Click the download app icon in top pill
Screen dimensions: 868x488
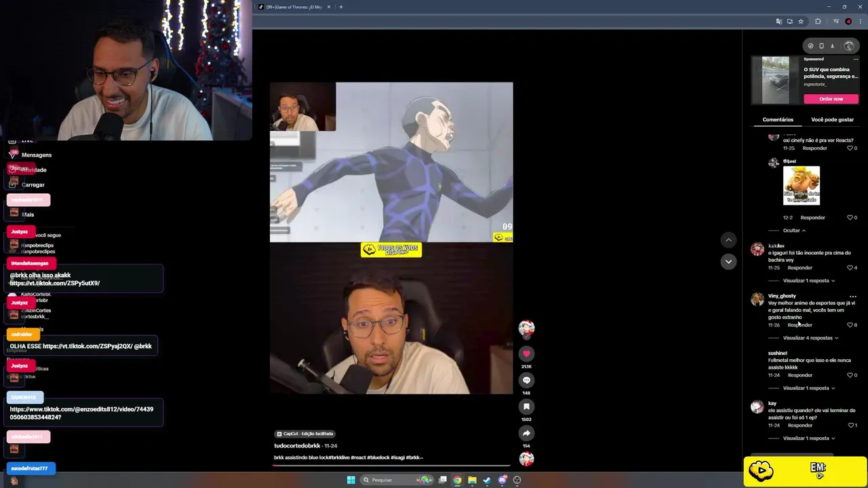coord(832,46)
